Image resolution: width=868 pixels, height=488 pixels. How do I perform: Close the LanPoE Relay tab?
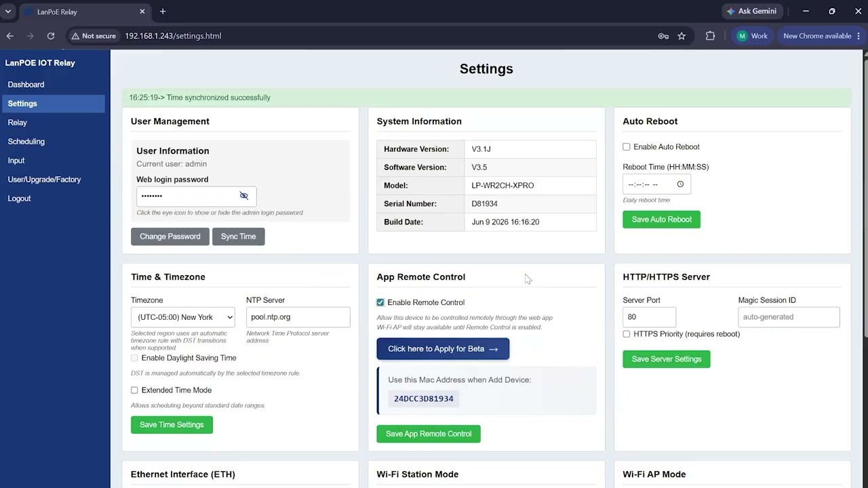pyautogui.click(x=142, y=12)
